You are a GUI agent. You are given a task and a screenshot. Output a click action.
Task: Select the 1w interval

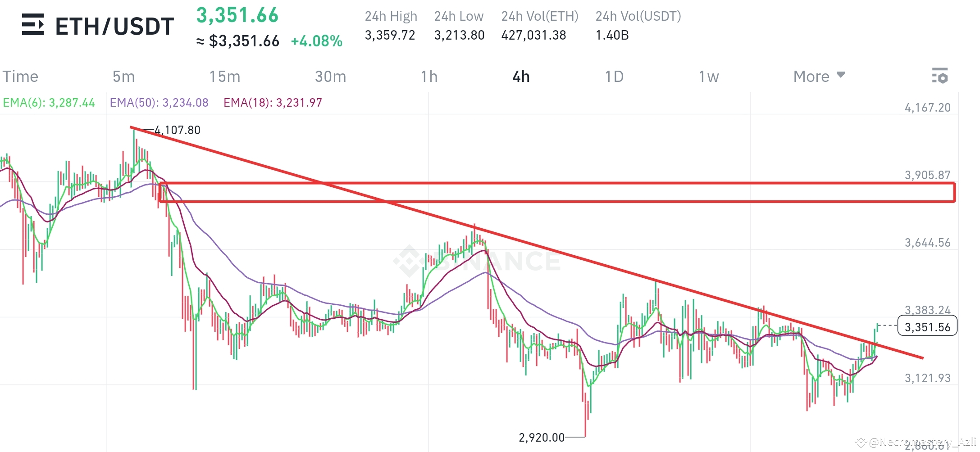[708, 76]
